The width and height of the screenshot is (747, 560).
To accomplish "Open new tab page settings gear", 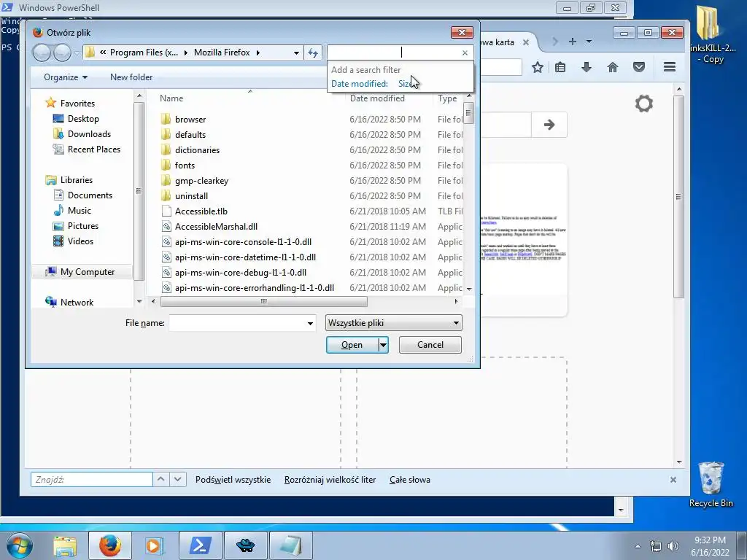I will (x=643, y=104).
